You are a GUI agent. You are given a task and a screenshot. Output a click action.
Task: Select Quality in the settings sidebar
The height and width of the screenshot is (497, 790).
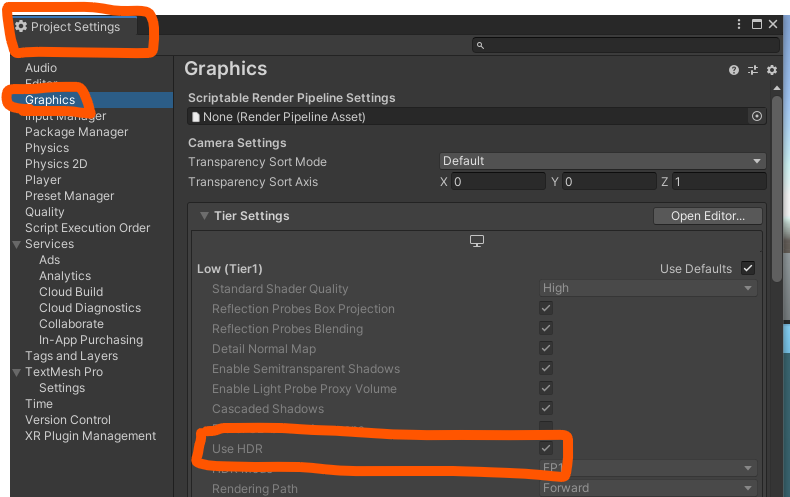45,212
